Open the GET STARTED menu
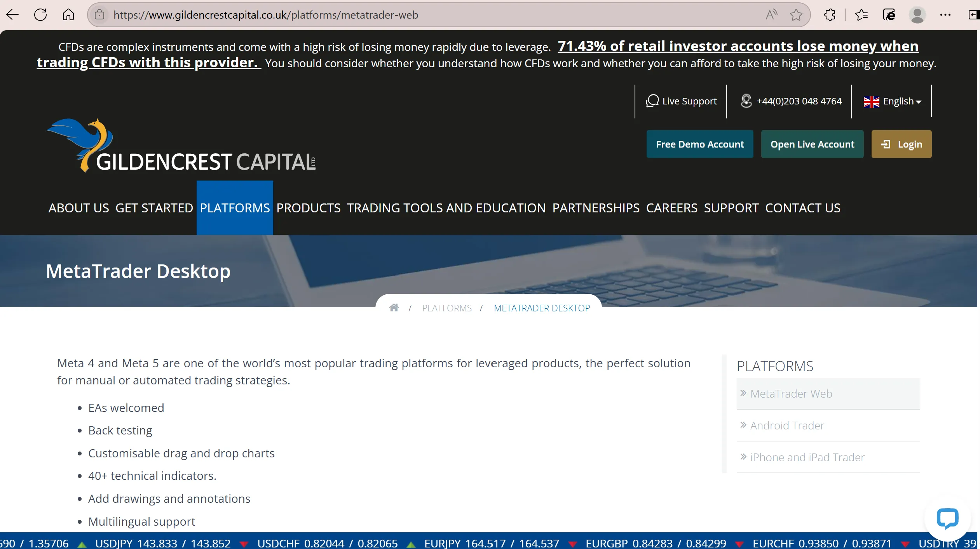980x549 pixels. pyautogui.click(x=154, y=208)
